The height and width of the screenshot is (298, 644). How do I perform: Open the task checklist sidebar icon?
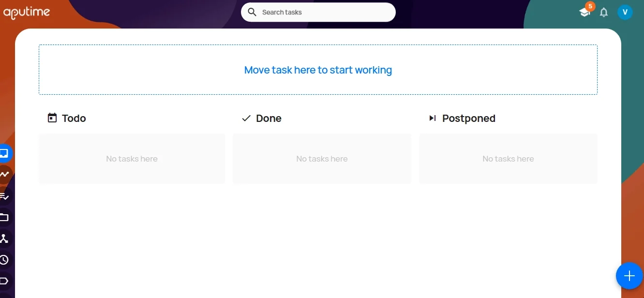pyautogui.click(x=4, y=196)
